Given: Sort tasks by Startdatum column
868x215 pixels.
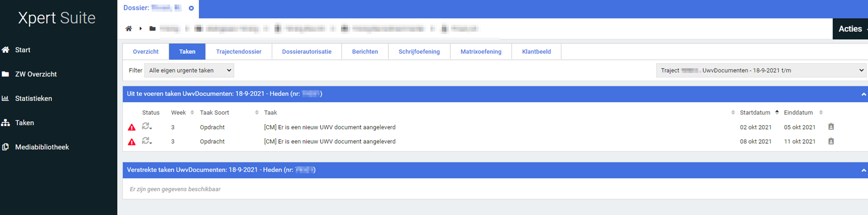Looking at the screenshot, I should coord(755,113).
